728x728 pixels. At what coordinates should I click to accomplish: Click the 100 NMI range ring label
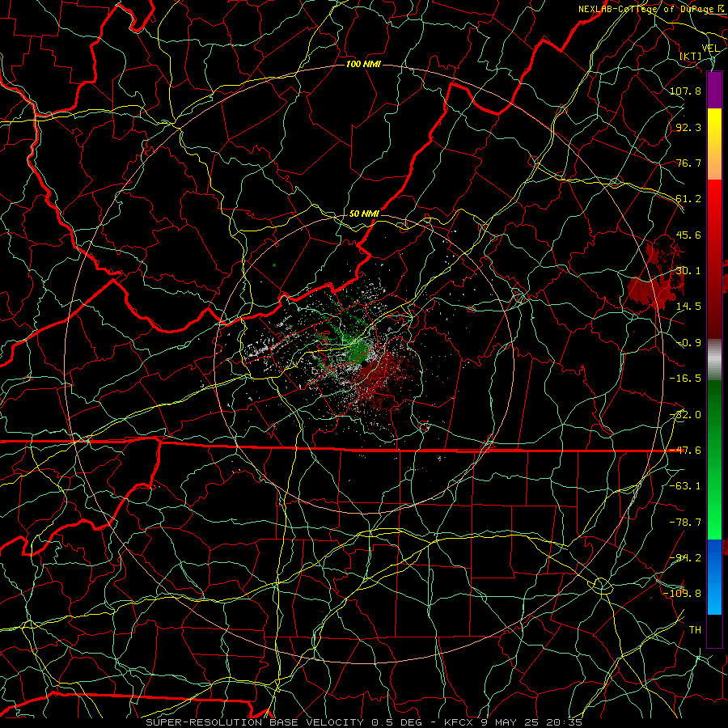tap(363, 64)
